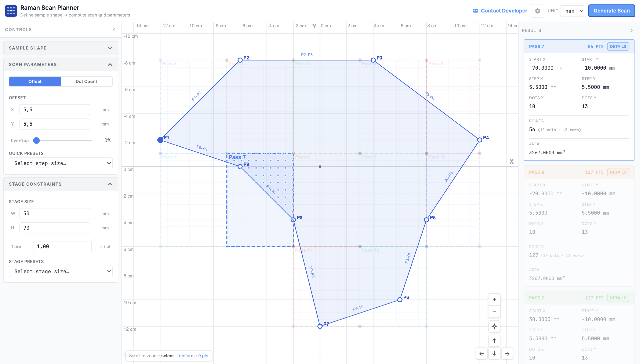
Task: Open the unit mm dropdown
Action: (x=572, y=11)
